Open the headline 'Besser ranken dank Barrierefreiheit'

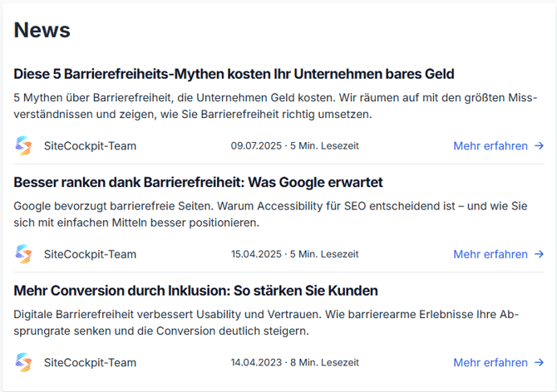coord(198,182)
